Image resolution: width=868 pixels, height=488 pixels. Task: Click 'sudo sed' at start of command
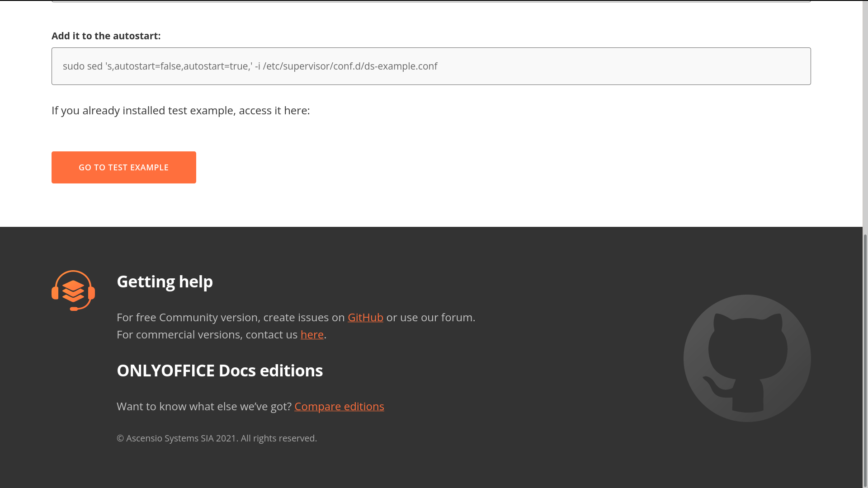click(82, 66)
